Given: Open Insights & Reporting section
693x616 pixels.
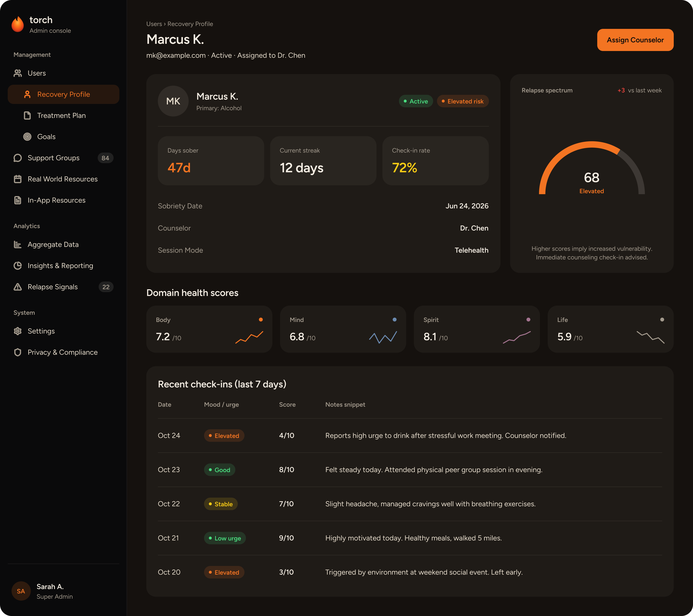Looking at the screenshot, I should pos(63,266).
